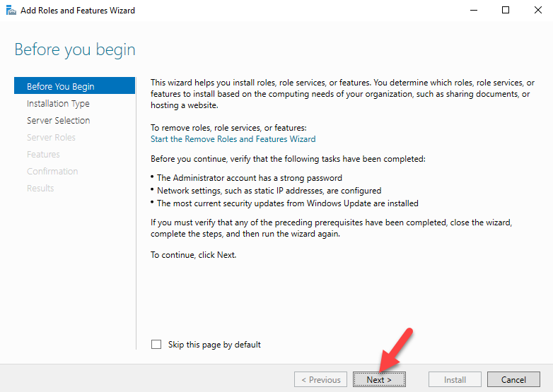The width and height of the screenshot is (553, 392).
Task: Select the Before You Begin step
Action: coord(74,85)
